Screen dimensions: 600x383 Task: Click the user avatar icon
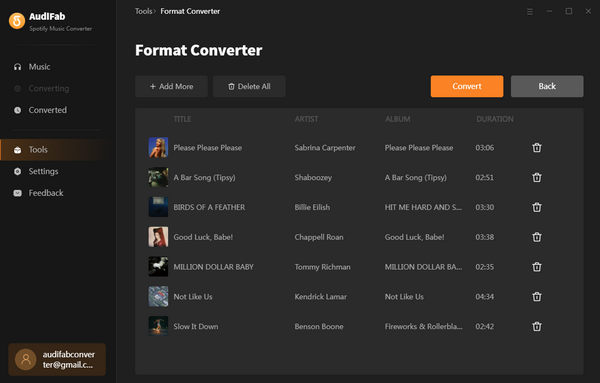[x=26, y=359]
